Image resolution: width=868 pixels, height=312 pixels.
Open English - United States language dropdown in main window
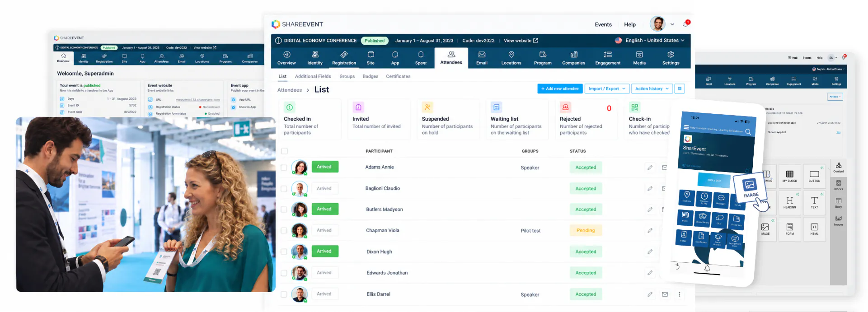coord(649,41)
